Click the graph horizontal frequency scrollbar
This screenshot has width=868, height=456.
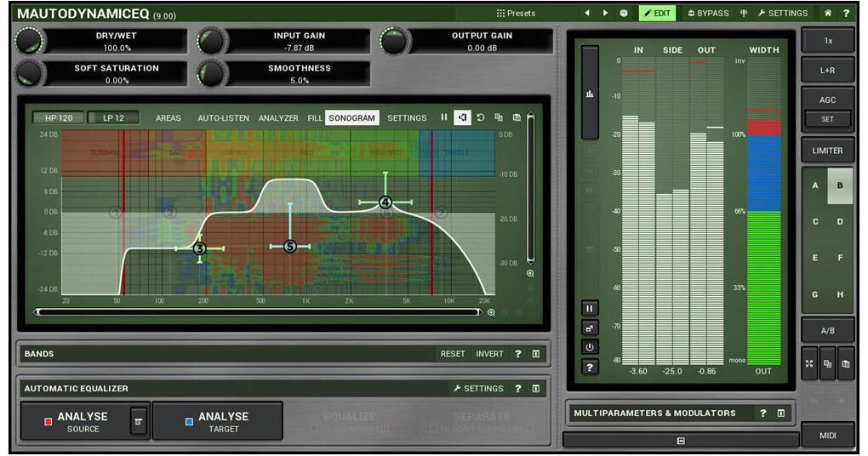(258, 312)
